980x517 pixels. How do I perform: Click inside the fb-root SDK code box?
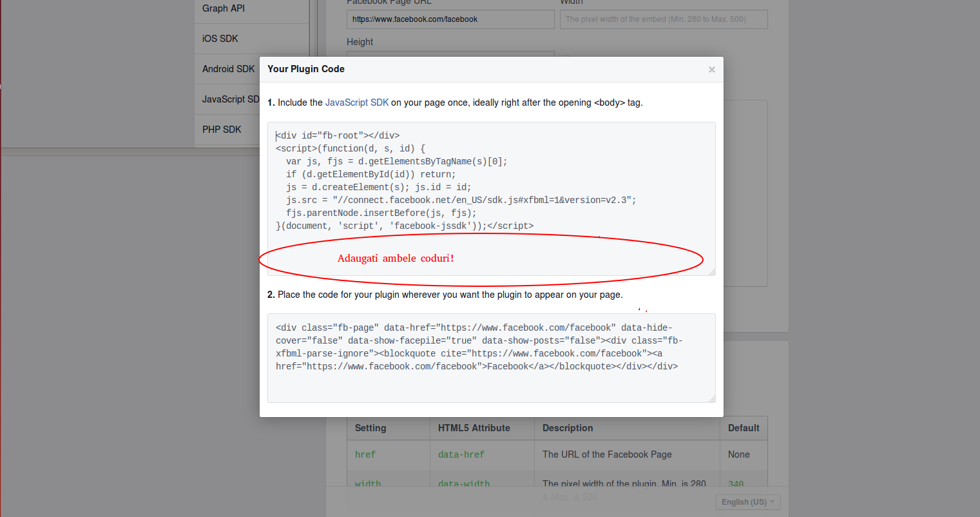point(492,199)
